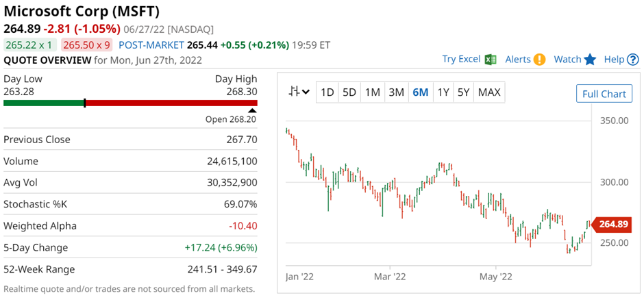644x302 pixels.
Task: Show the 1M chart period
Action: (x=372, y=92)
